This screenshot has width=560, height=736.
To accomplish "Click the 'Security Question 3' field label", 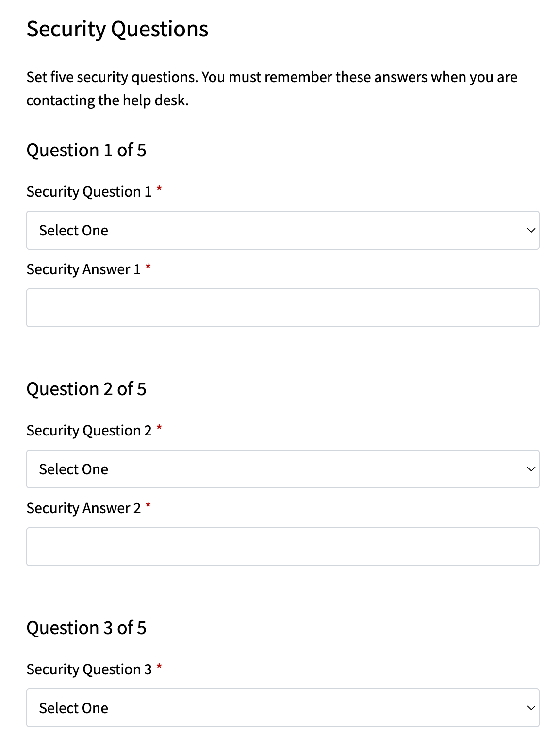I will (89, 669).
